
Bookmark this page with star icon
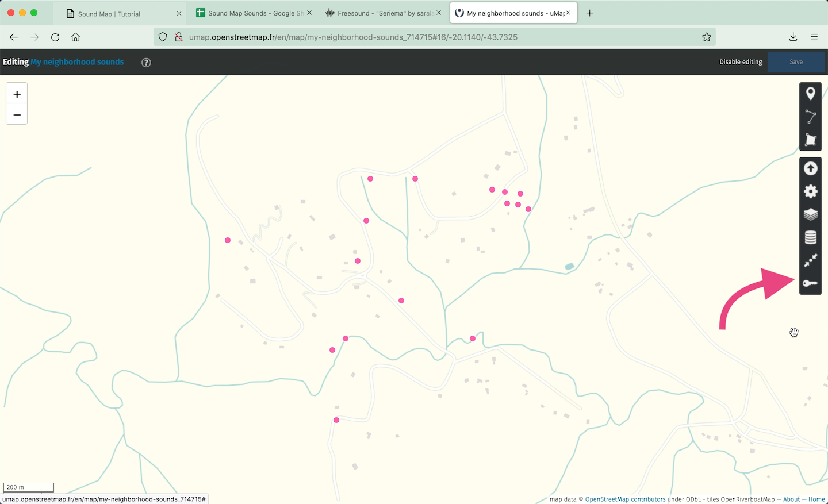(x=706, y=37)
